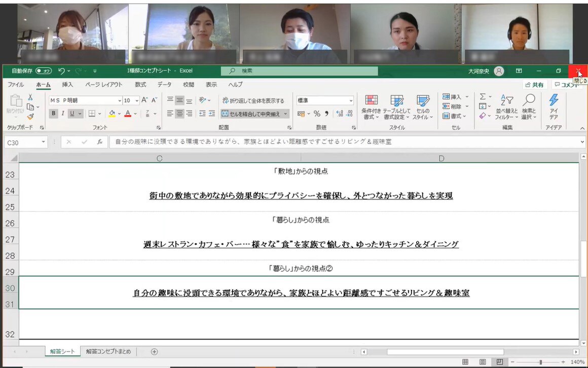Toggle 折り返して全体を表示する wrap text
This screenshot has width=588, height=368.
(253, 100)
